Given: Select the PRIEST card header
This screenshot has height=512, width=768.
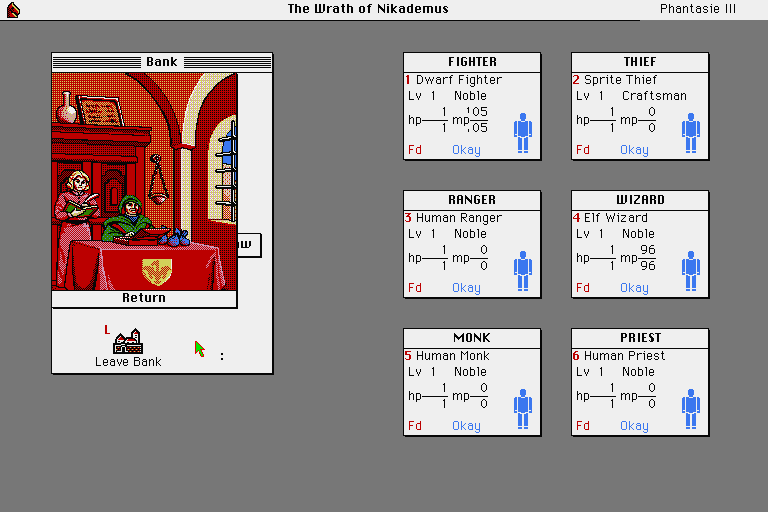Looking at the screenshot, I should click(640, 338).
